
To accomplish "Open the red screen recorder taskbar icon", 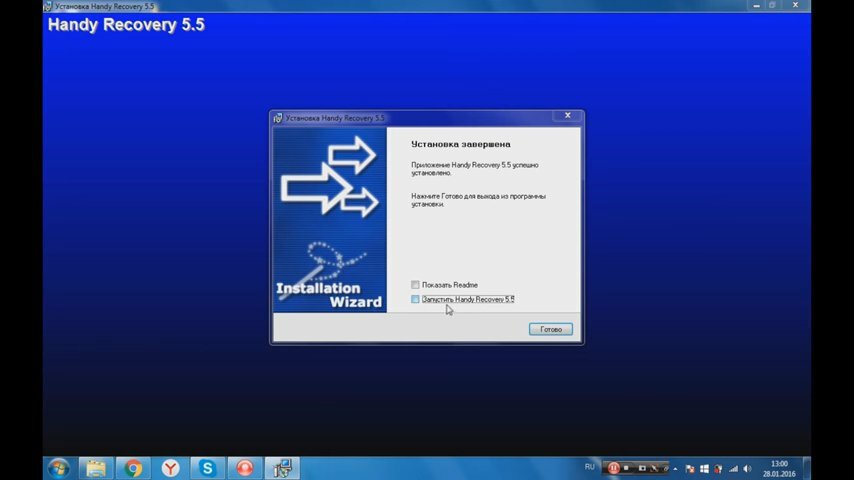I will (x=245, y=468).
